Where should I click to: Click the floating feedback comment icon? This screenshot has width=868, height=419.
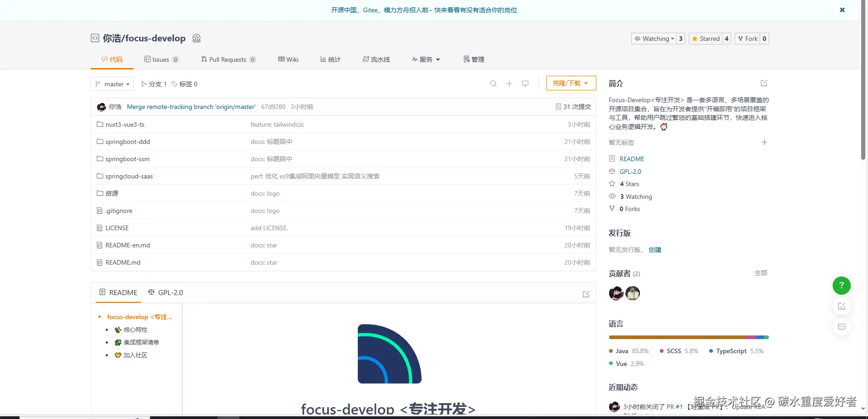click(x=842, y=326)
